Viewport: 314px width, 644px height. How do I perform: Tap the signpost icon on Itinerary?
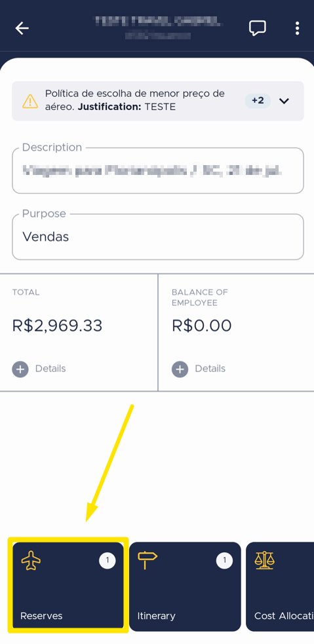[x=147, y=560]
